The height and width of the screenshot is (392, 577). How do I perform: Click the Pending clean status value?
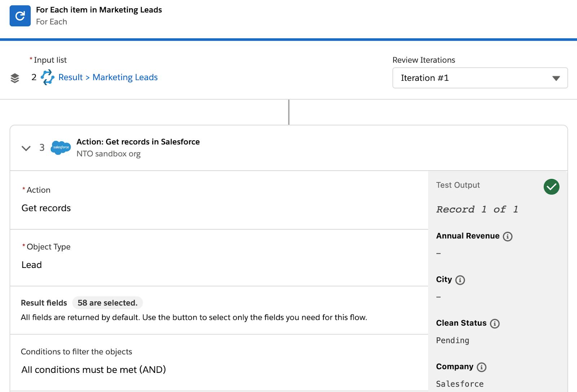coord(453,340)
